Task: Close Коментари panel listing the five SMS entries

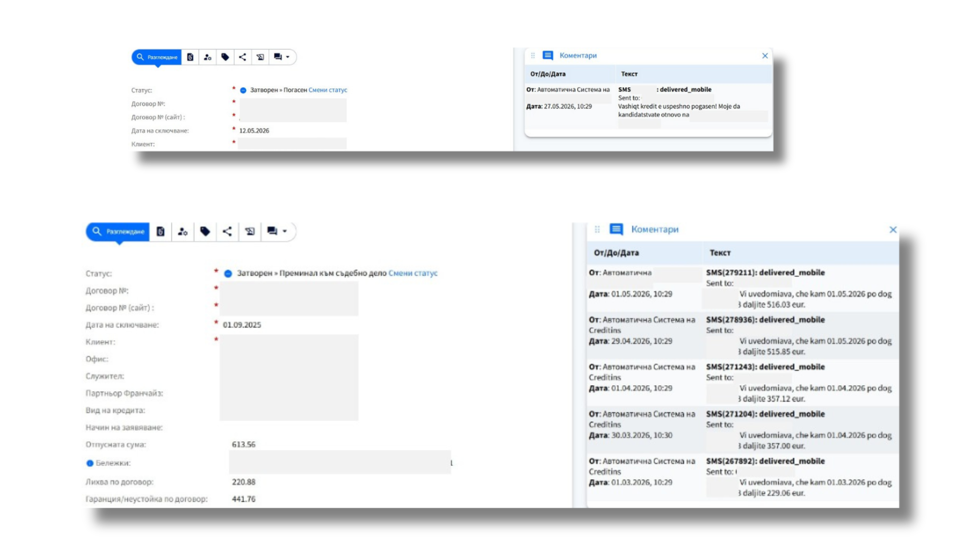Action: coord(893,230)
